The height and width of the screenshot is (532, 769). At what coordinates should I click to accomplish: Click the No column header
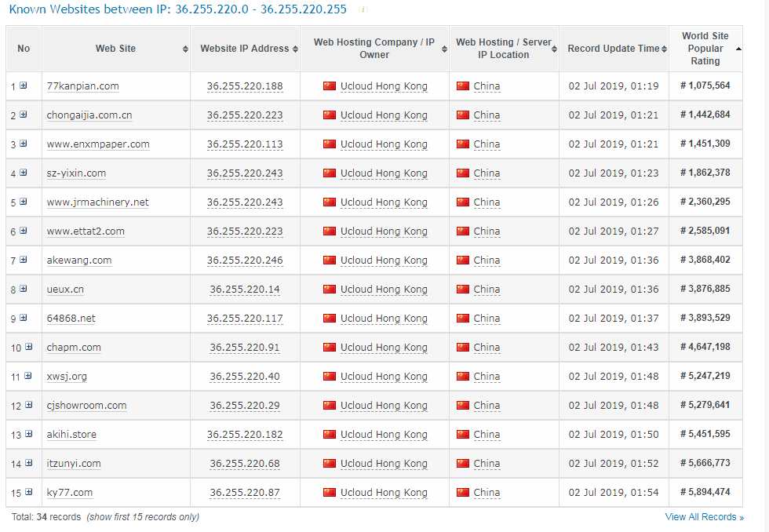pos(24,49)
